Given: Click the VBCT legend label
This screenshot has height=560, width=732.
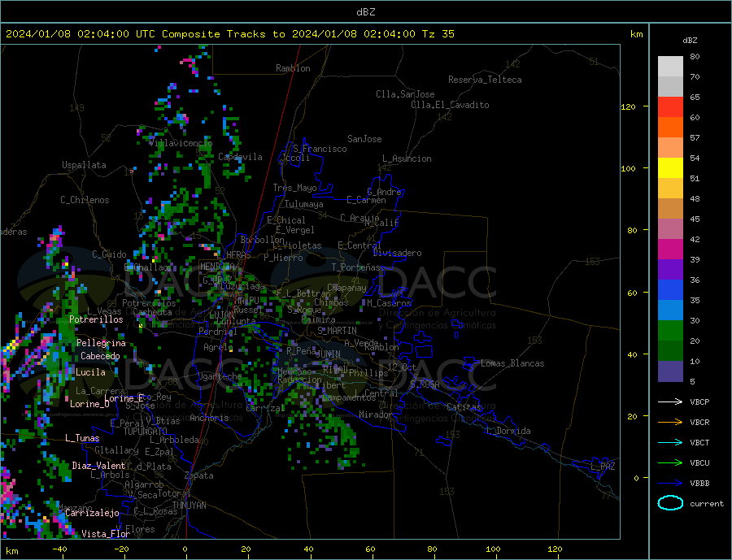Looking at the screenshot, I should tap(699, 442).
